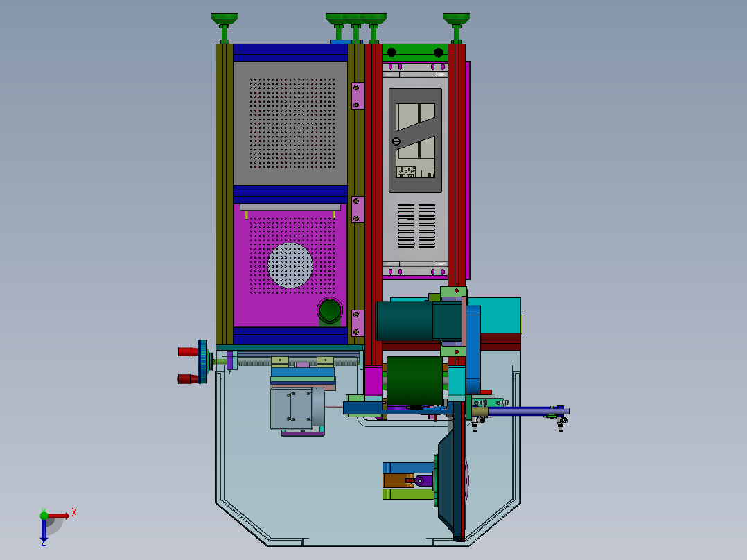Pick the blue horizontal rod on the right

(528, 411)
